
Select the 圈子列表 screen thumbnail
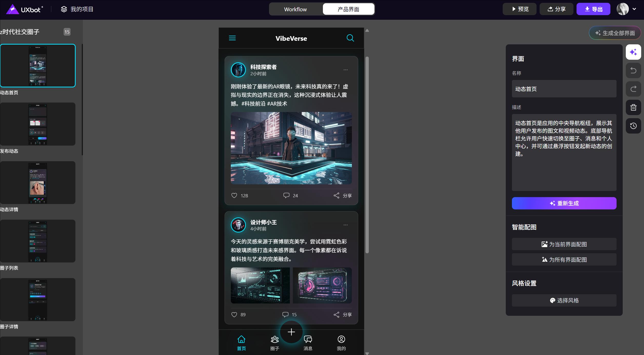(x=38, y=241)
